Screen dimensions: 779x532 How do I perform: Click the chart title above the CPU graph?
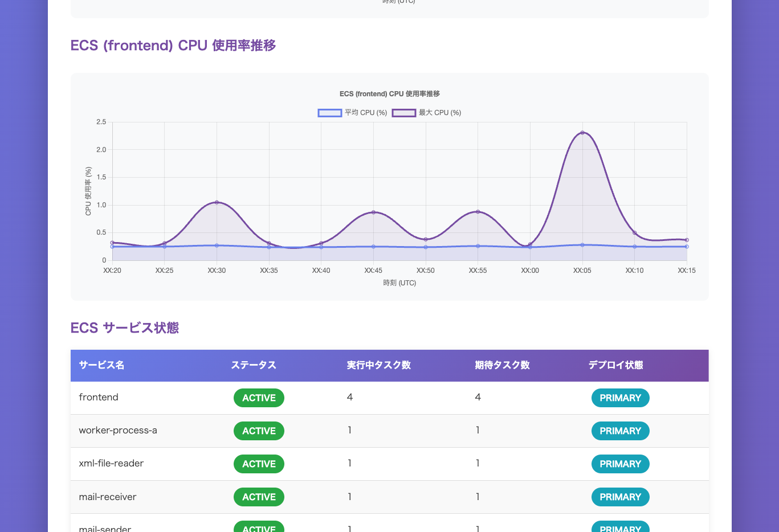389,93
